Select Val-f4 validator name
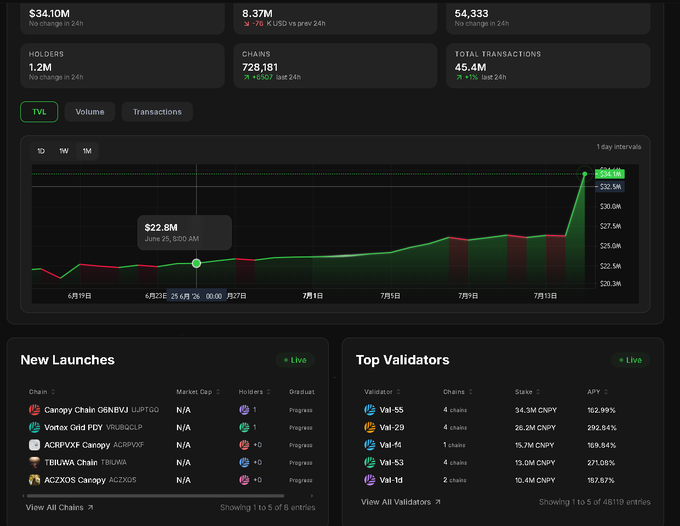The width and height of the screenshot is (680, 526). (x=390, y=445)
